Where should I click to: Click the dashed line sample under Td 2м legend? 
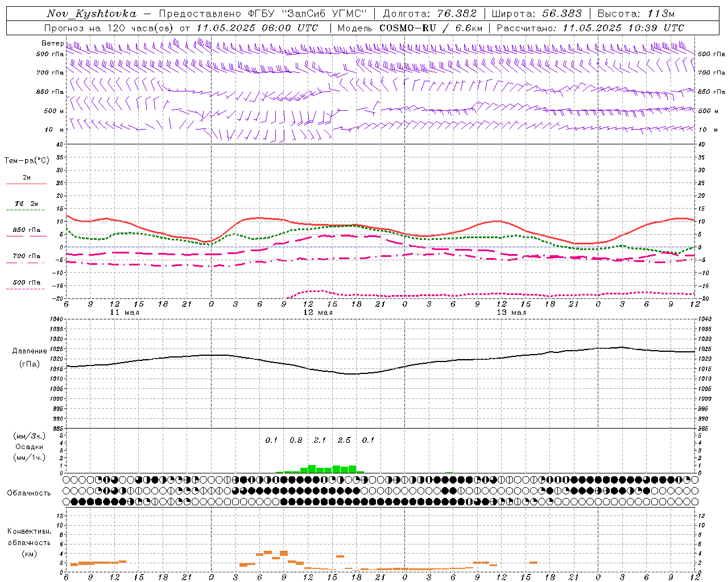tap(26, 210)
